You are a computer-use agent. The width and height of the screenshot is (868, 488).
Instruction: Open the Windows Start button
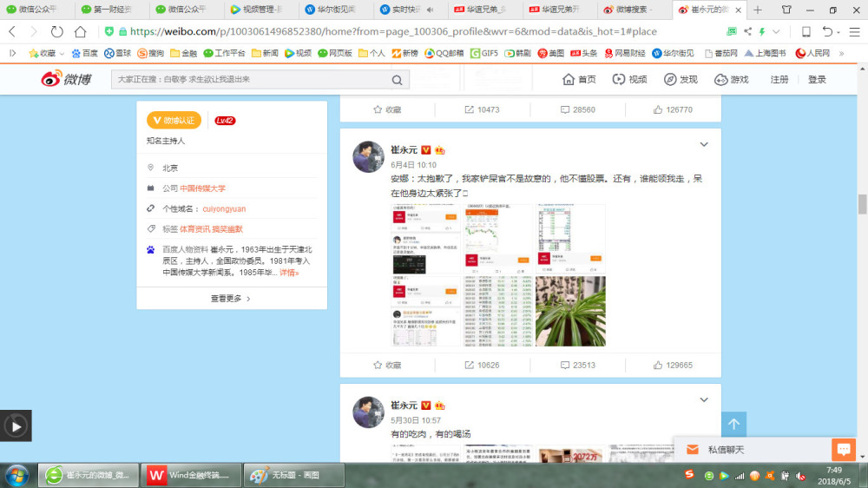[16, 475]
